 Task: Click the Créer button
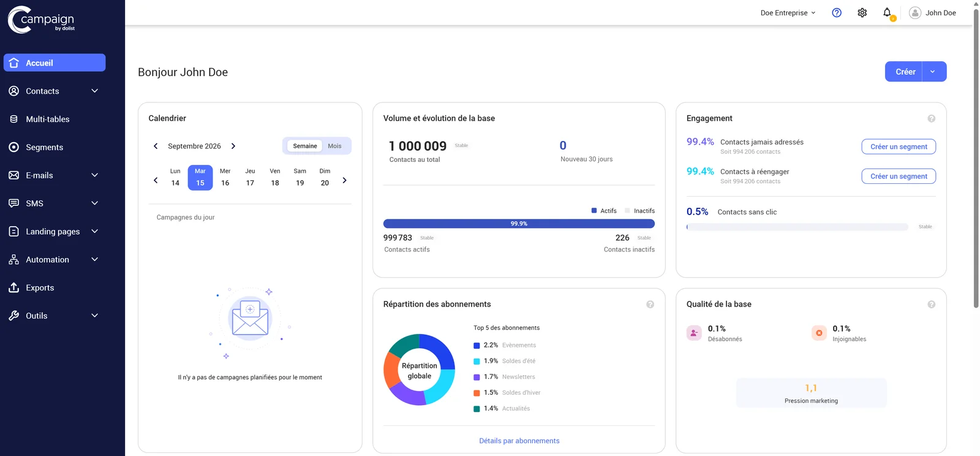coord(904,72)
